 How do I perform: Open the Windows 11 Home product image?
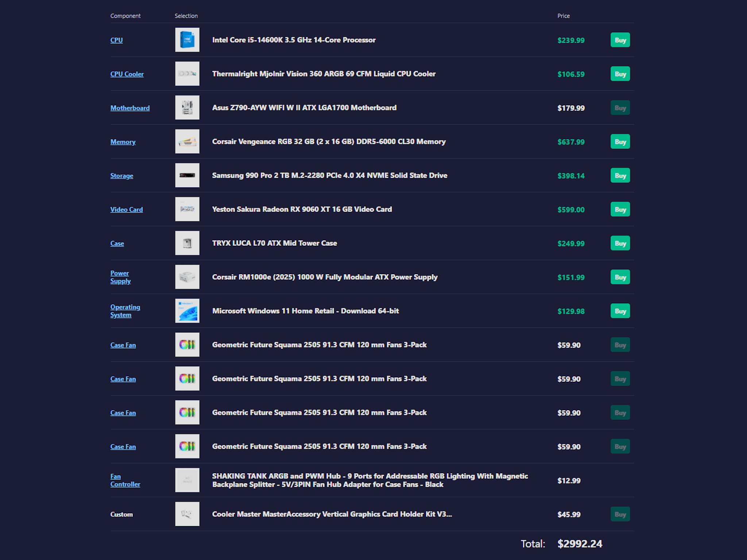pyautogui.click(x=187, y=311)
